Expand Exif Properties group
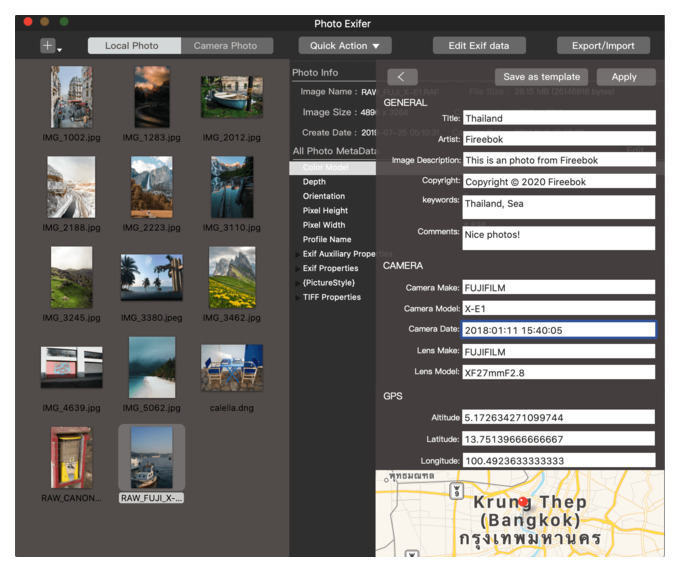The image size is (680, 572). (298, 268)
